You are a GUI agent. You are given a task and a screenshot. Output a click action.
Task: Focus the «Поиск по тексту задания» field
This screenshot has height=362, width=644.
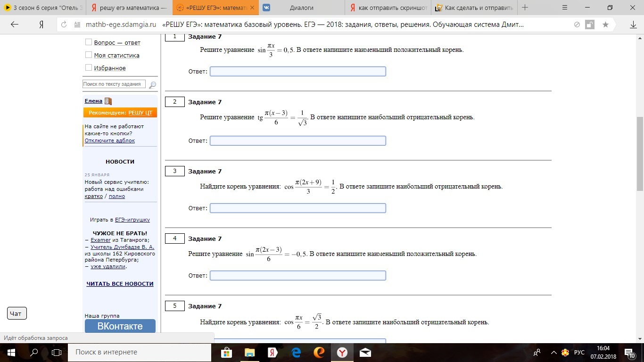[x=114, y=84]
